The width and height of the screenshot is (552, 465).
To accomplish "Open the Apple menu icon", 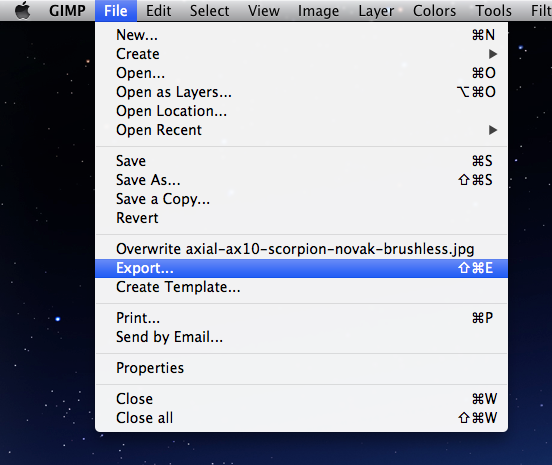I will pos(23,10).
